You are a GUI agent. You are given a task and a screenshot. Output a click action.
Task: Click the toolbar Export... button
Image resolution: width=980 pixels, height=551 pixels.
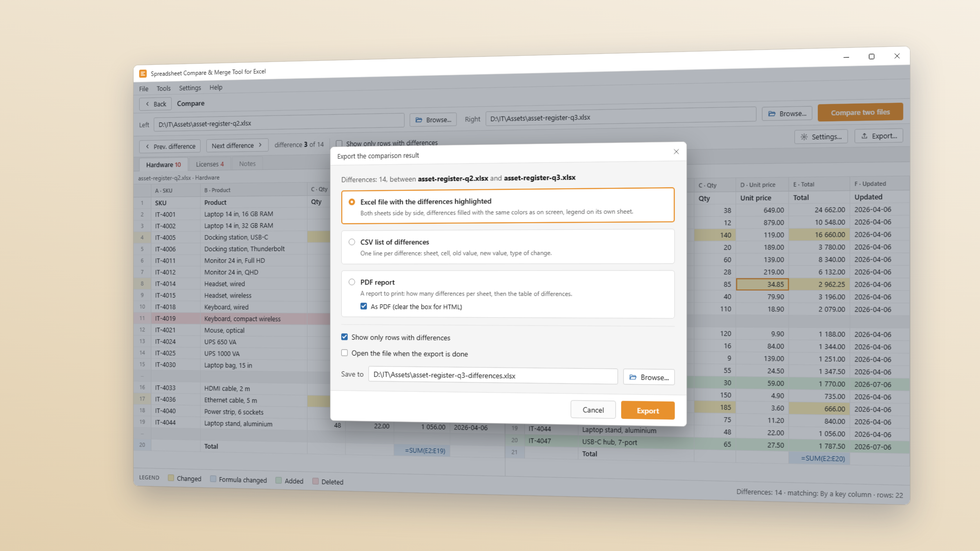coord(879,136)
